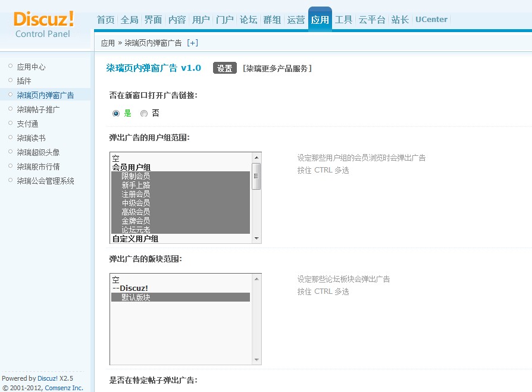Switch to the 群组 tab
The image size is (532, 392).
272,20
